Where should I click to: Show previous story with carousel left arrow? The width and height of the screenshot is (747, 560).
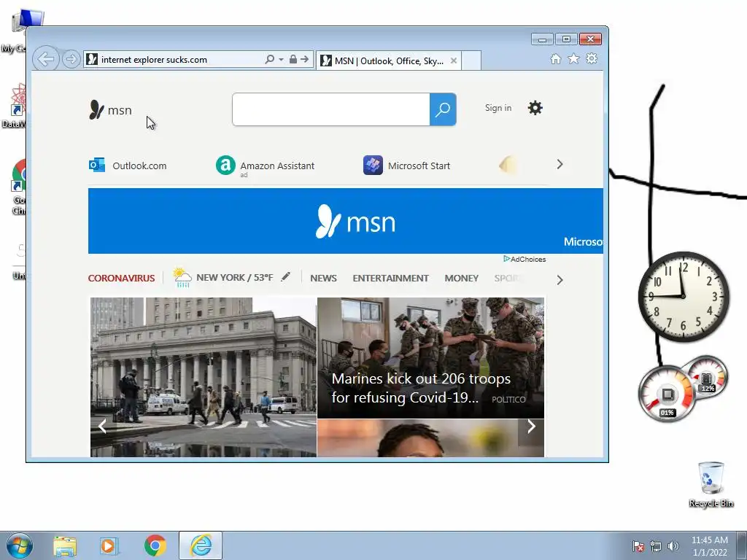coord(102,426)
